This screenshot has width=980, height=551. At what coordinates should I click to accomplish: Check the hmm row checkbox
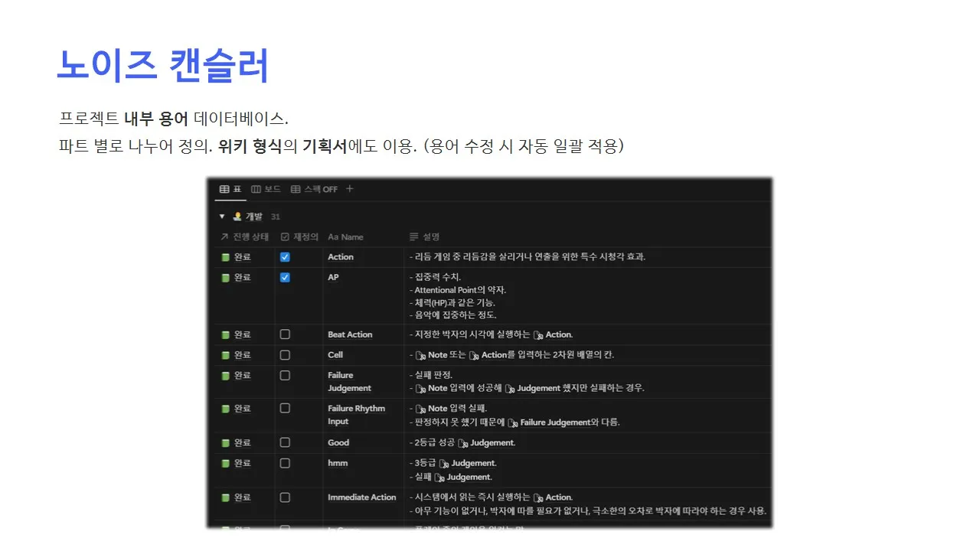pos(285,463)
